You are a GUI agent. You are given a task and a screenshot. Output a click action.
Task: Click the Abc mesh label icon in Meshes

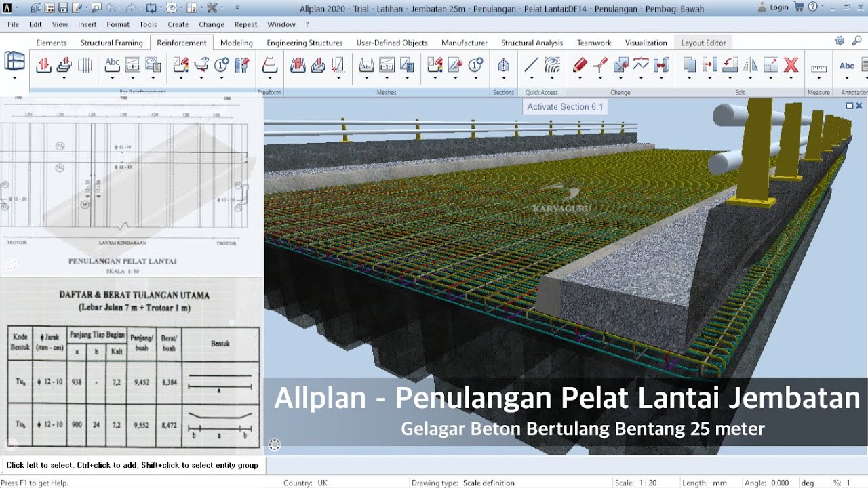point(366,65)
